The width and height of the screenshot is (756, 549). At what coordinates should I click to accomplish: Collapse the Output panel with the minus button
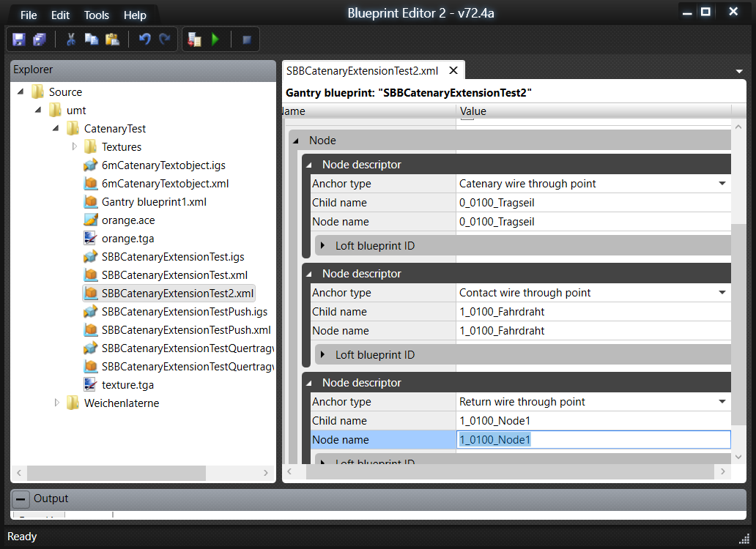(21, 499)
